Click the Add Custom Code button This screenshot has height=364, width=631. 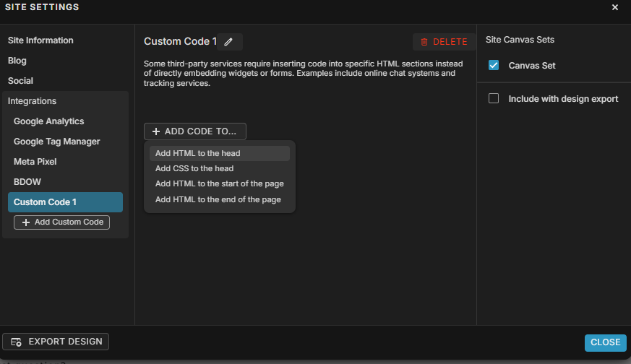pyautogui.click(x=61, y=222)
